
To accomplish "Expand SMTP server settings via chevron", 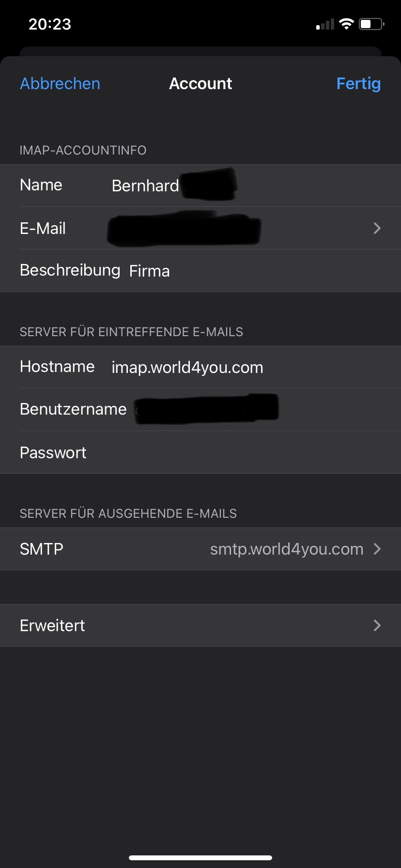I will pos(377,549).
